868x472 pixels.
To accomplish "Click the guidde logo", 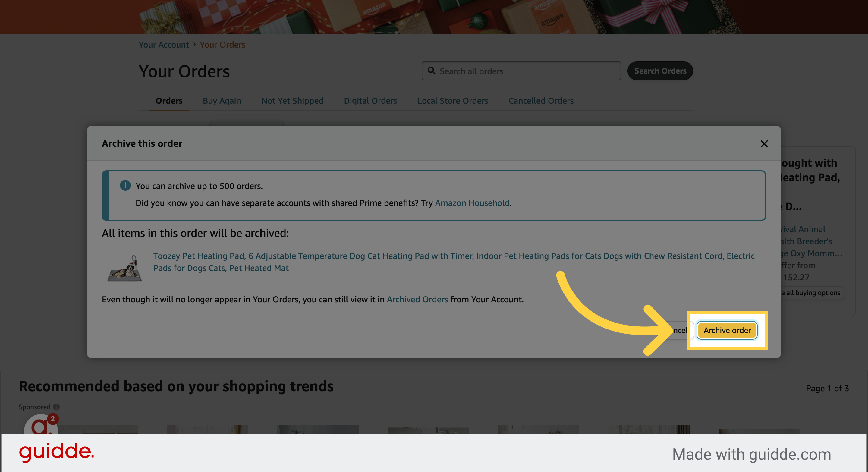I will 56,452.
